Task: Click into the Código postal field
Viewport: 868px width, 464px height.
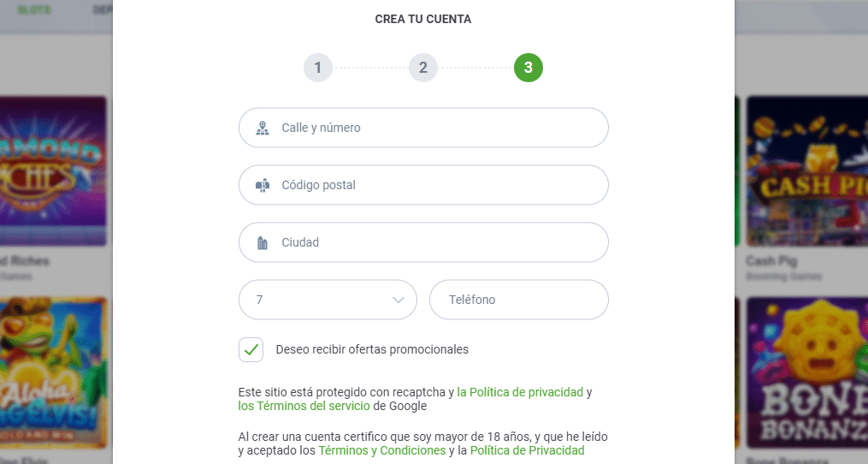Action: [436, 185]
